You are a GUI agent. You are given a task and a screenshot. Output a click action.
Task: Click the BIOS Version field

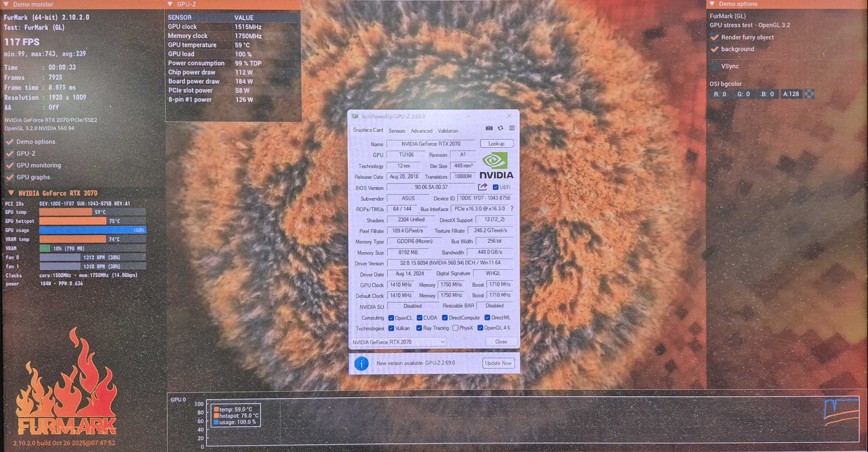431,187
